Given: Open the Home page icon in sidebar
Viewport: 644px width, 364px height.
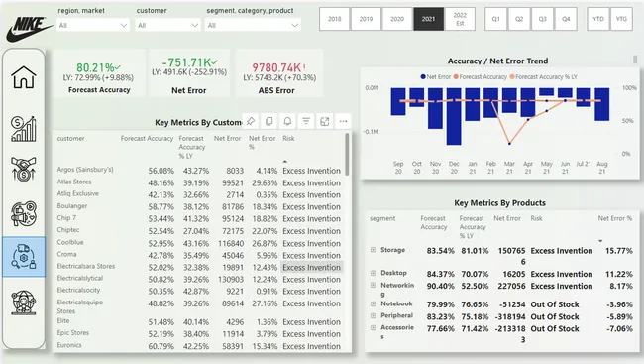Looking at the screenshot, I should 24,77.
